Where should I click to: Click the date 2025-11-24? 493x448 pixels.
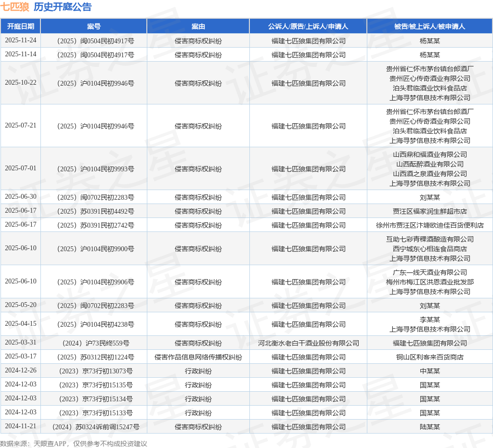[x=20, y=40]
